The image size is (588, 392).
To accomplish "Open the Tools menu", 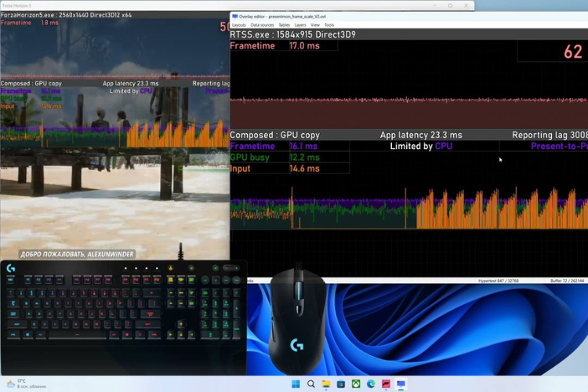I will 329,25.
